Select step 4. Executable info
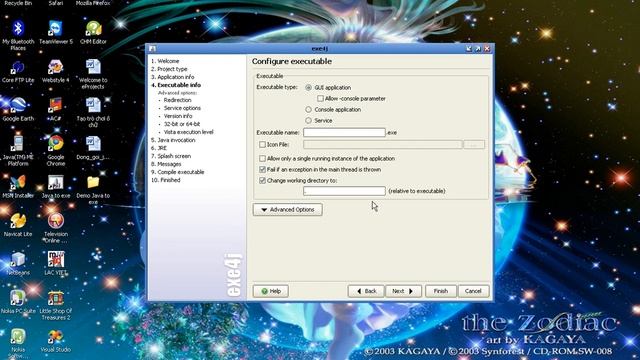This screenshot has height=360, width=640. pyautogui.click(x=176, y=85)
